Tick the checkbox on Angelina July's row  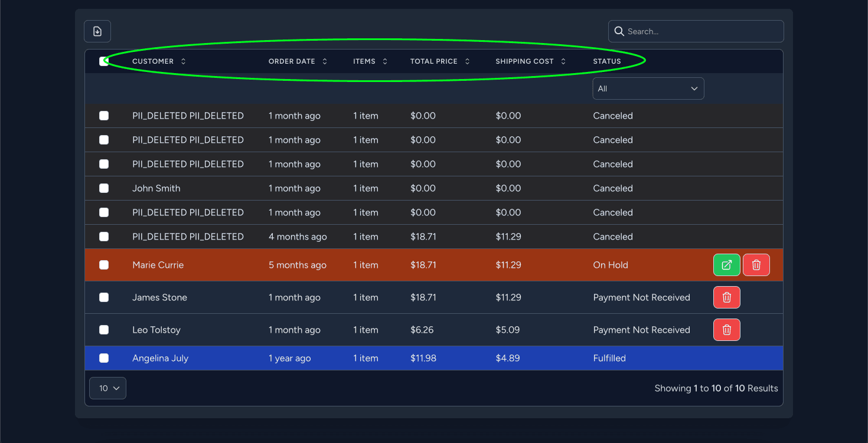(x=105, y=358)
